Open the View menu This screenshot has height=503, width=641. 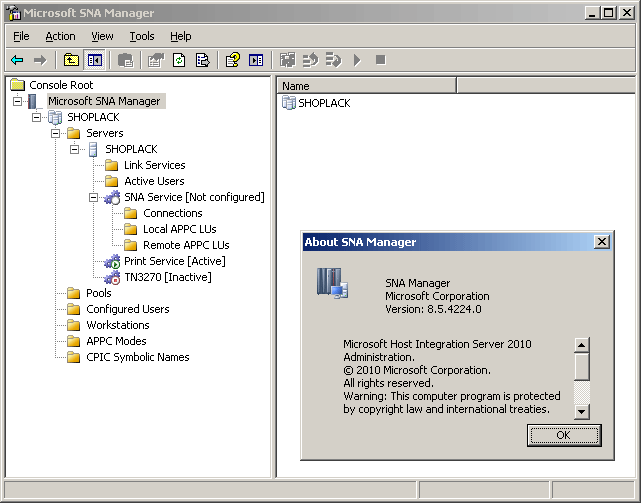102,36
